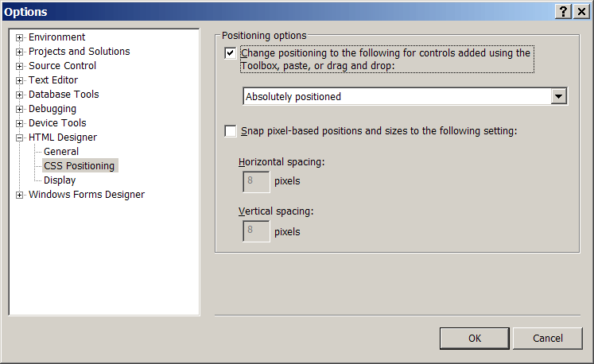Click the Horizontal spacing input field

point(254,181)
